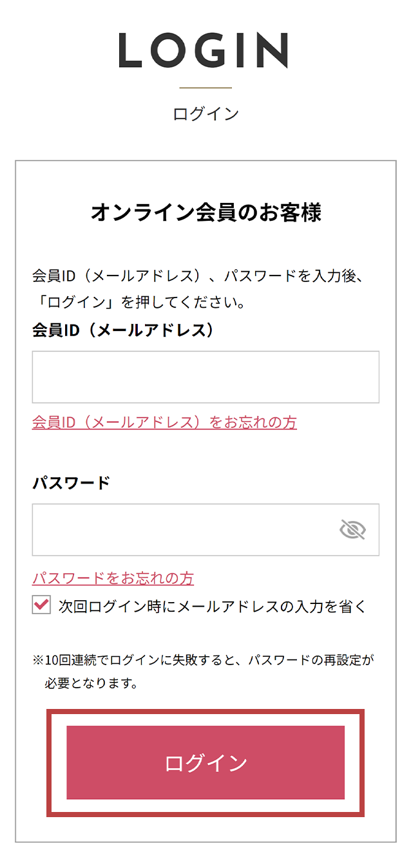Click the gold divider line under LOGIN
Viewport: 411px width, 868px height.
(x=205, y=88)
